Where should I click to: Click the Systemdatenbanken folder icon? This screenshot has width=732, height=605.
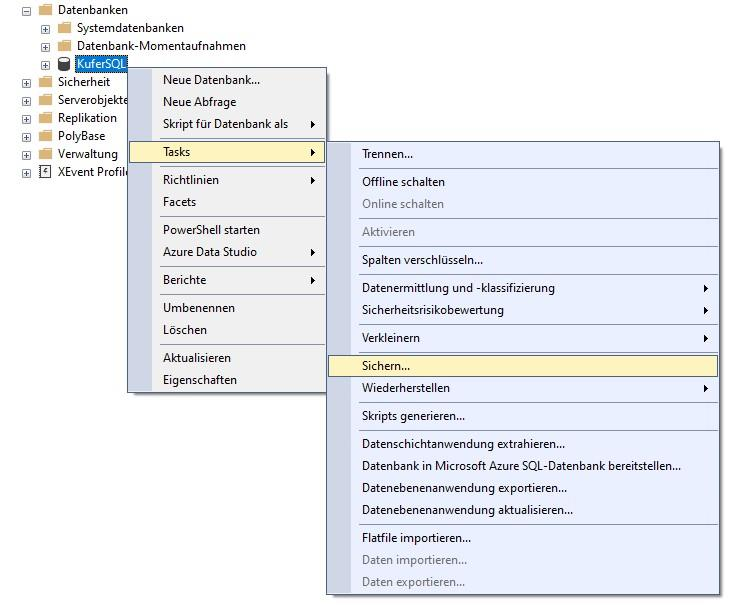coord(64,28)
